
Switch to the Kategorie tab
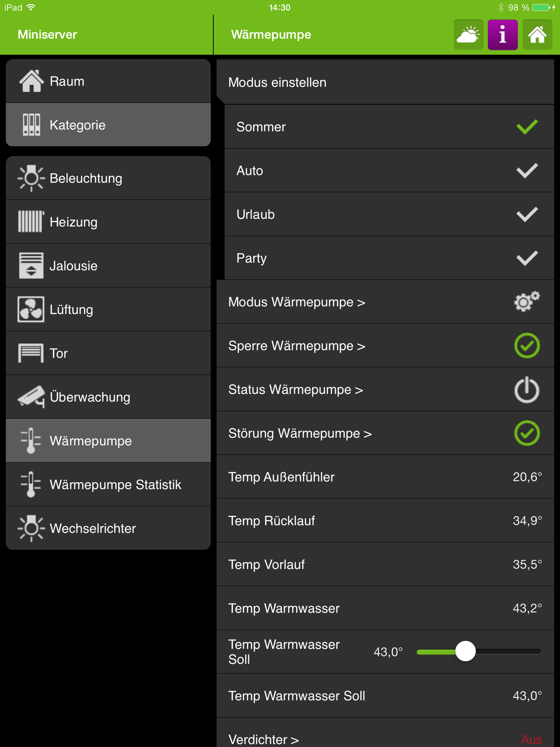108,125
